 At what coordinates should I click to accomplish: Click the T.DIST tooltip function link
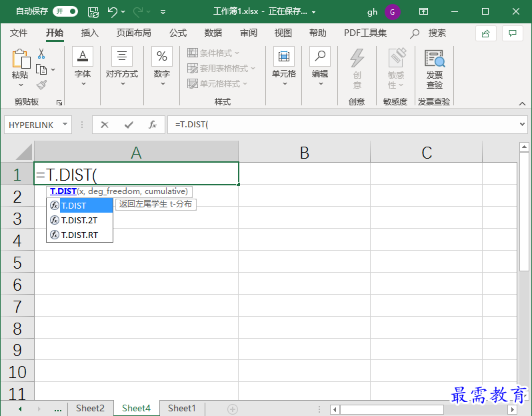click(x=63, y=191)
